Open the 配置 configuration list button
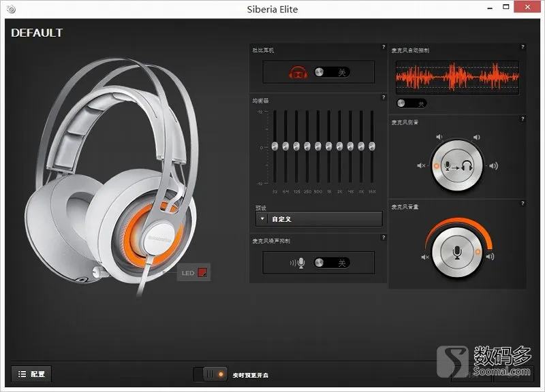 [x=31, y=374]
